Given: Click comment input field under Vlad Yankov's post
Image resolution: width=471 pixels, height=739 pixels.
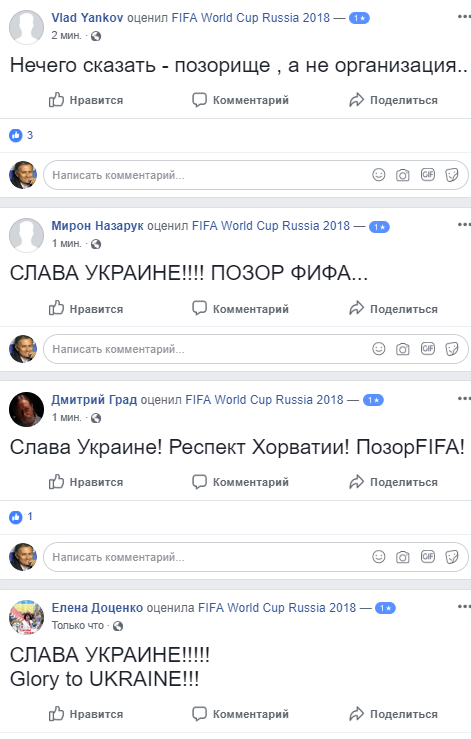Looking at the screenshot, I should (256, 175).
